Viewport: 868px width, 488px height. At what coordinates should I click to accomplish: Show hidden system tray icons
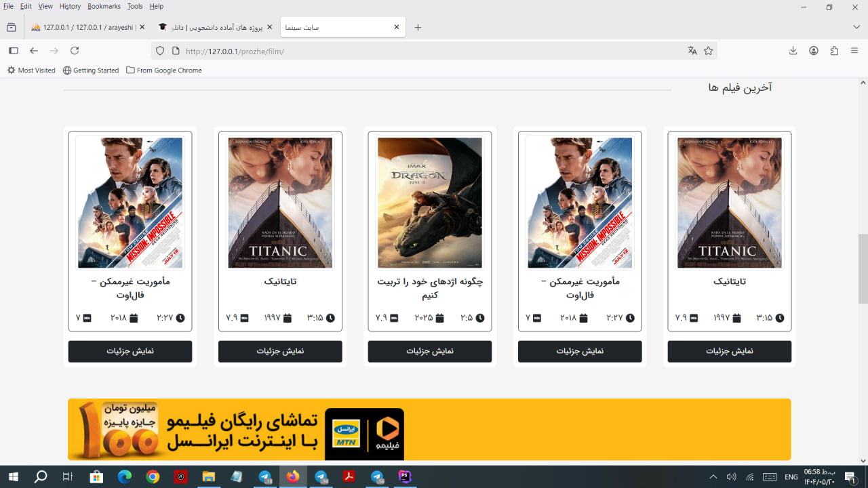coord(713,477)
